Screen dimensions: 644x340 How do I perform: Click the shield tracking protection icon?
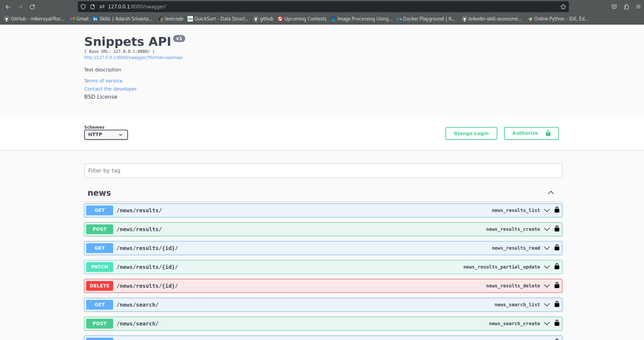(x=83, y=7)
